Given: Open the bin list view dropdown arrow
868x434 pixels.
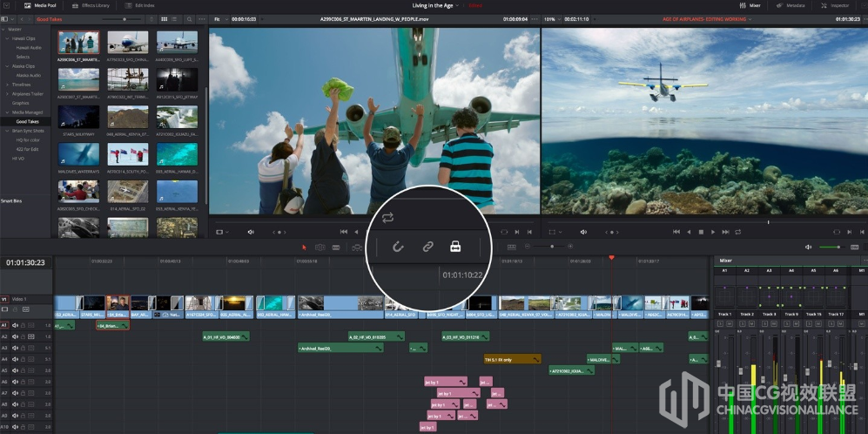Looking at the screenshot, I should (x=11, y=19).
